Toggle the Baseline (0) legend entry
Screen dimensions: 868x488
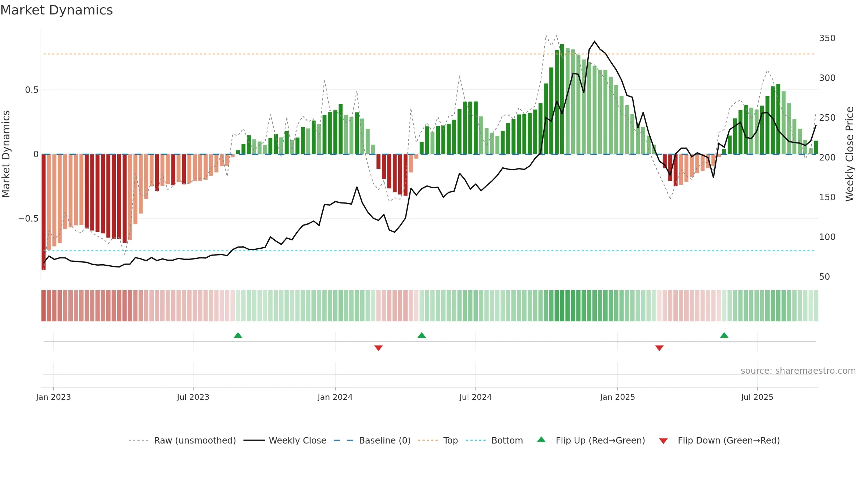tap(372, 440)
